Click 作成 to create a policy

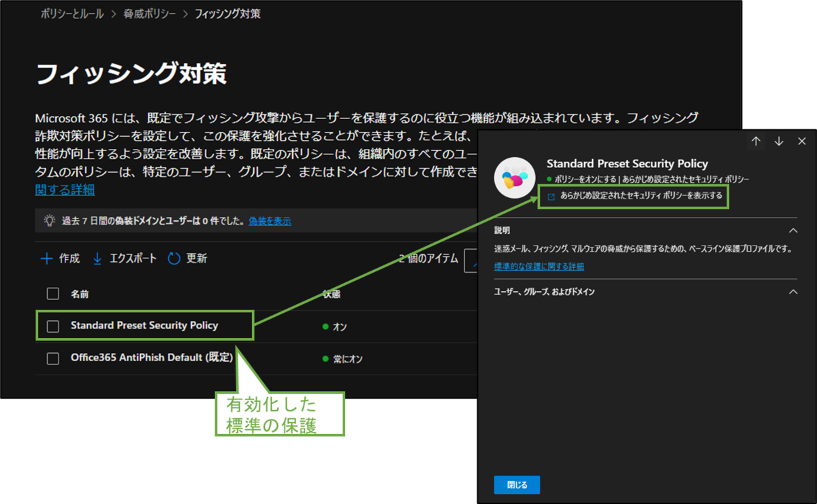[x=69, y=258]
